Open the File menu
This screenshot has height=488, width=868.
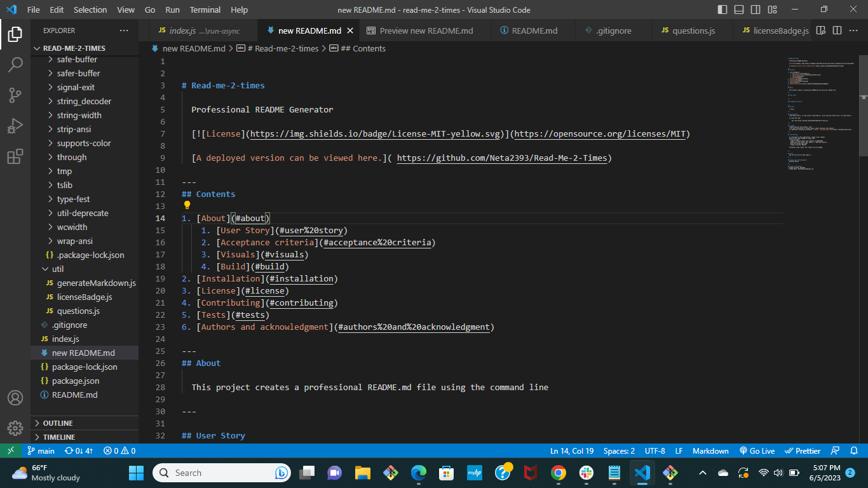point(33,10)
